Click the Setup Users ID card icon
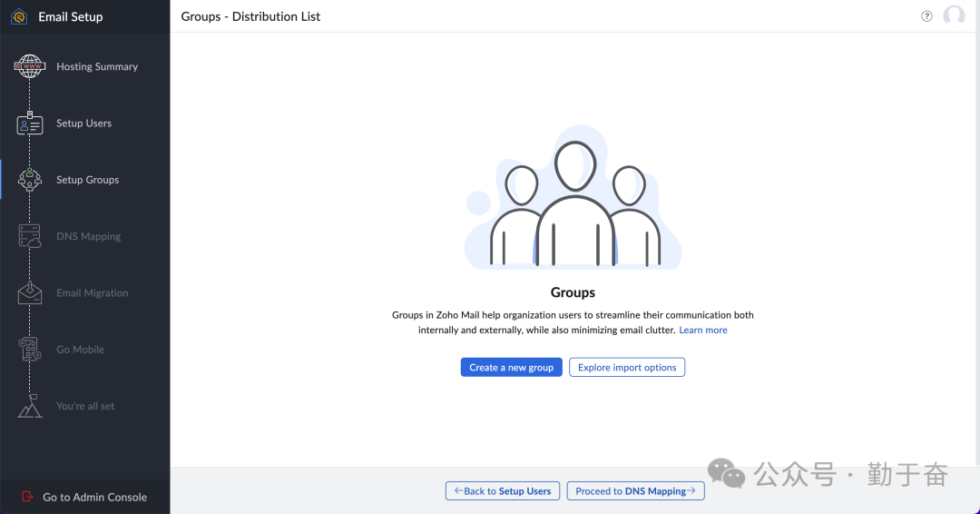The image size is (980, 514). 30,124
